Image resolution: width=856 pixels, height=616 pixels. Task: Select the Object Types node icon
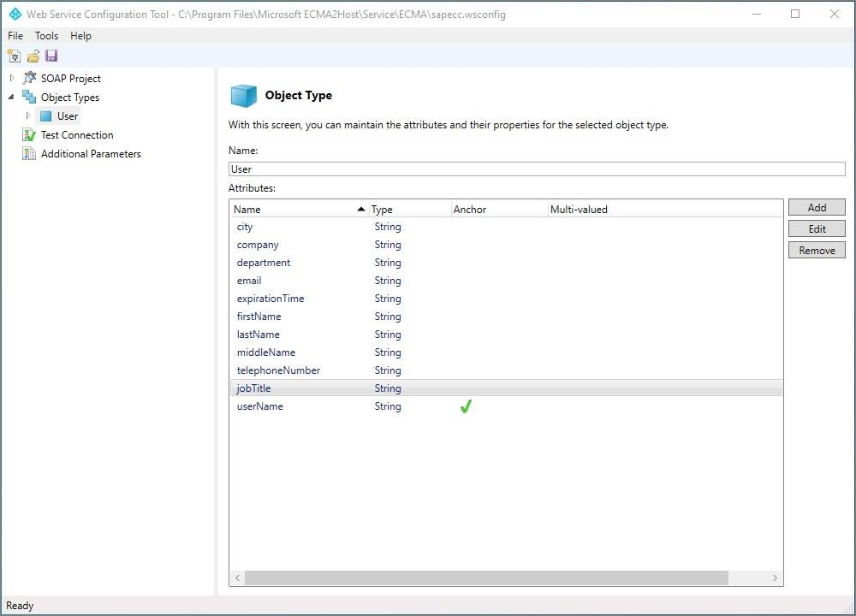pyautogui.click(x=29, y=98)
